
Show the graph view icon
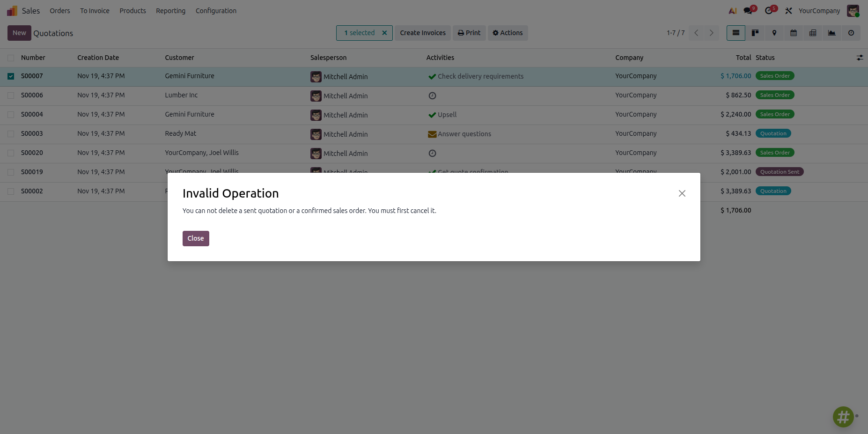pyautogui.click(x=832, y=33)
